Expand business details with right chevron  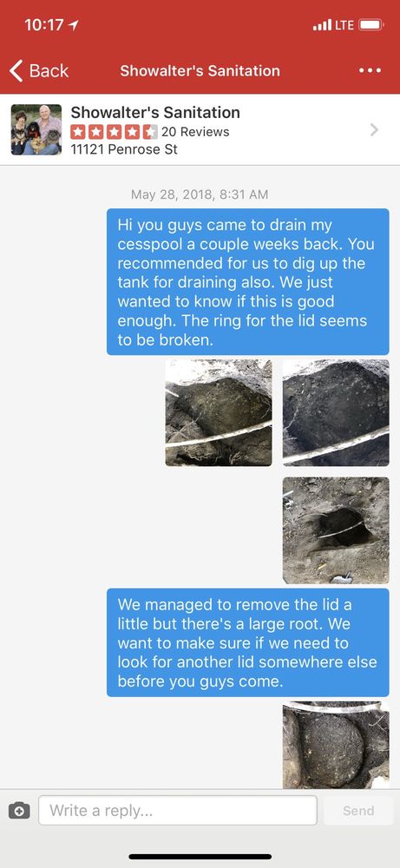[375, 129]
